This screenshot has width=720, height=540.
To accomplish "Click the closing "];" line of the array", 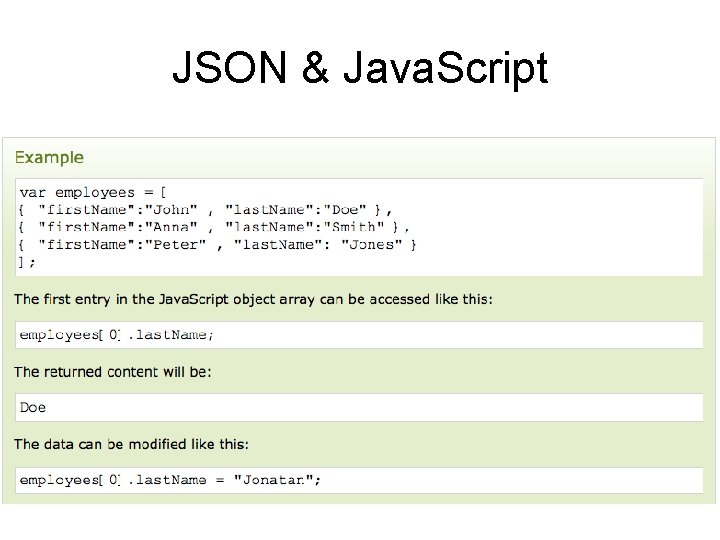I will pos(27,261).
